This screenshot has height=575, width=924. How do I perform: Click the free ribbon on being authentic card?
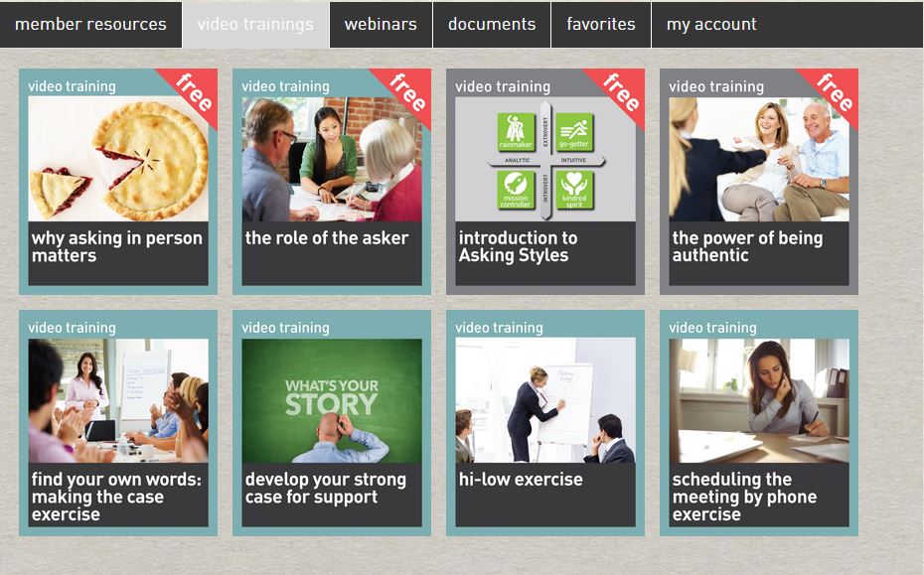pyautogui.click(x=834, y=92)
